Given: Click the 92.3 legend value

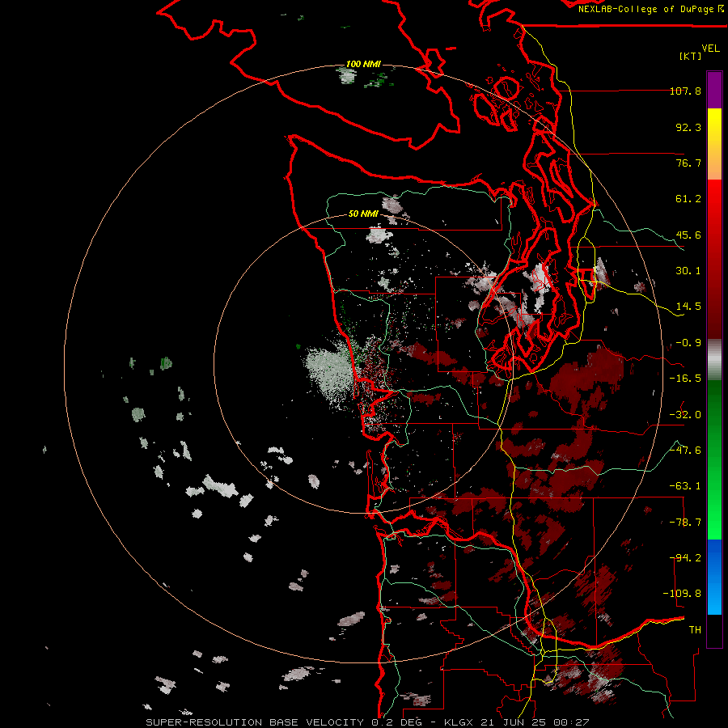Looking at the screenshot, I should coord(688,127).
